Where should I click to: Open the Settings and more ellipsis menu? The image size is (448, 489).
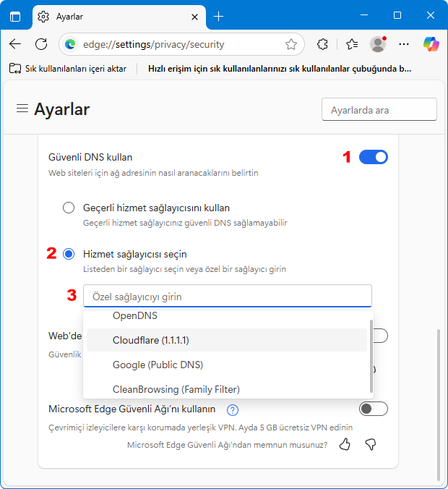404,44
